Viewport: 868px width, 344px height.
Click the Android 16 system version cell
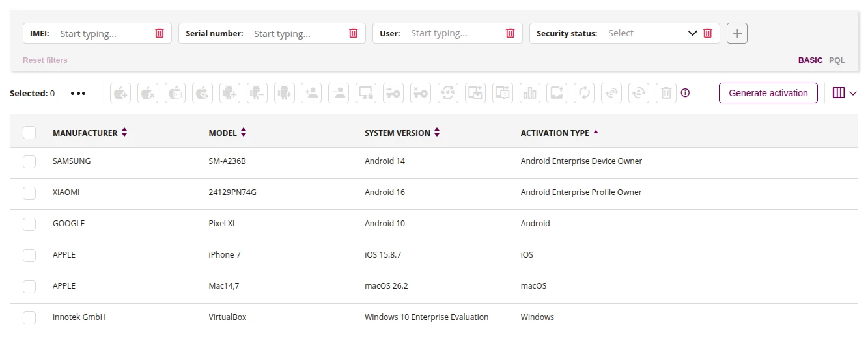pyautogui.click(x=385, y=192)
